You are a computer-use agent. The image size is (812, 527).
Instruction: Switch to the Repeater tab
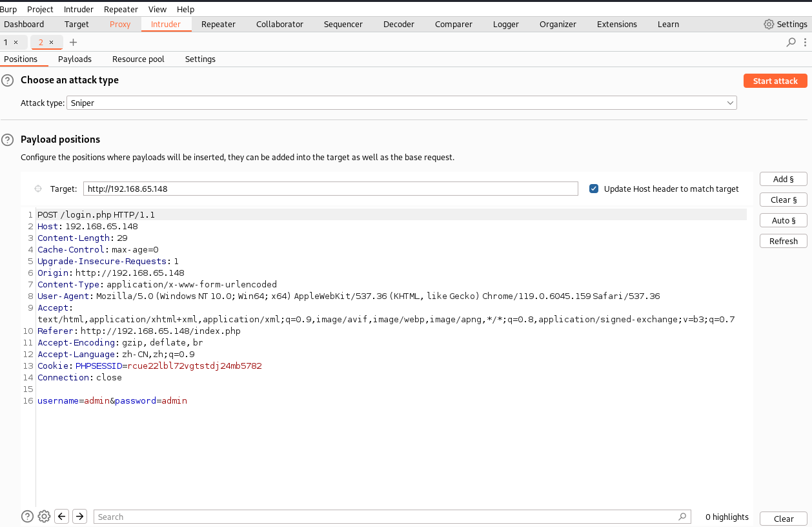click(x=218, y=25)
